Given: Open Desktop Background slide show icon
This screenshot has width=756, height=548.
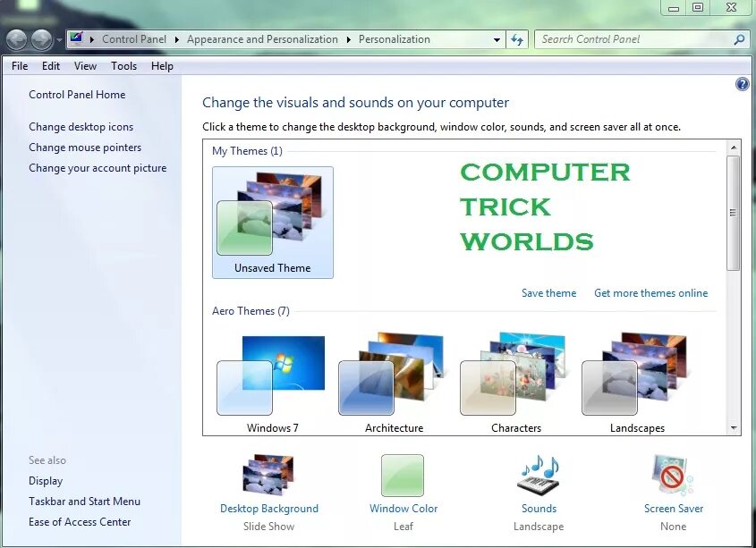Looking at the screenshot, I should (x=268, y=475).
